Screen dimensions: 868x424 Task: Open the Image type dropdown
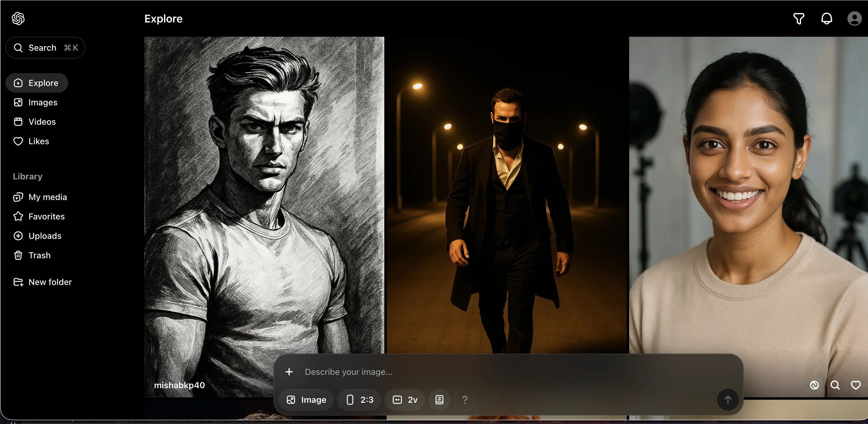(x=306, y=400)
